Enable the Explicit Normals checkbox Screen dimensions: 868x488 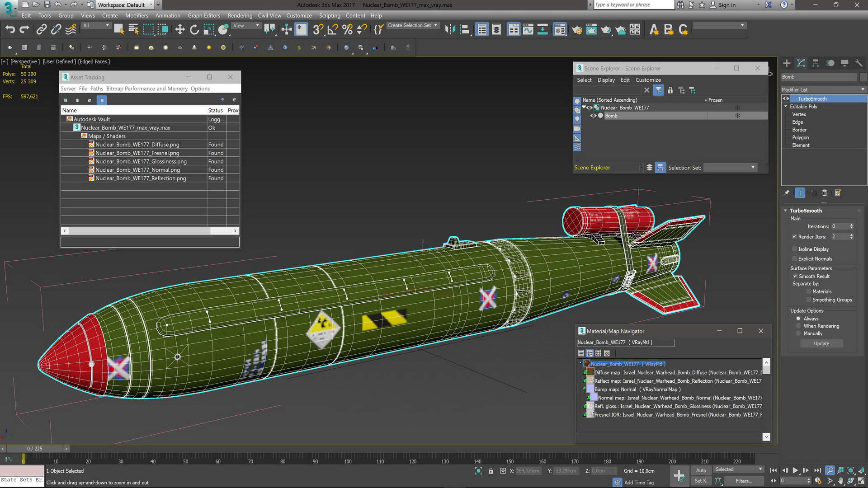[795, 259]
